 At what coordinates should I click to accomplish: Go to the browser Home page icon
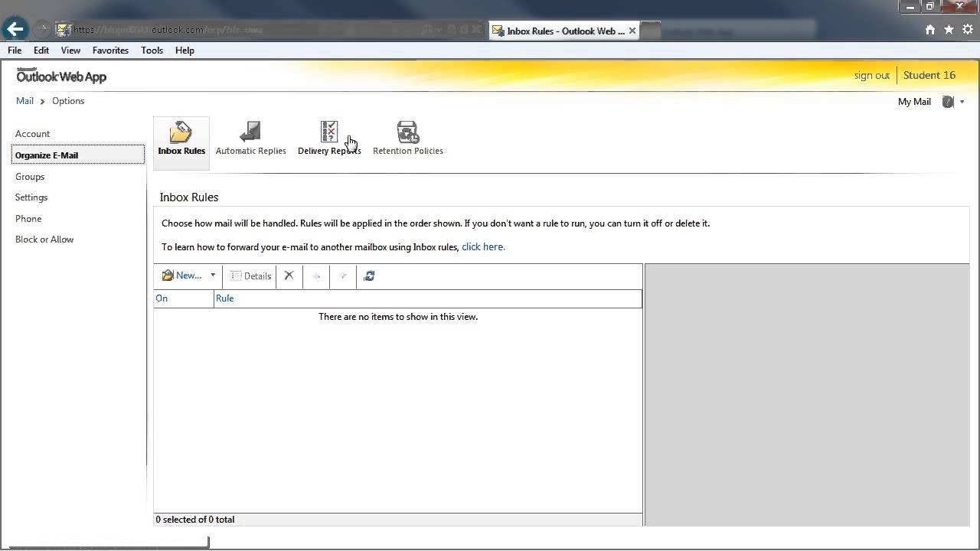930,30
